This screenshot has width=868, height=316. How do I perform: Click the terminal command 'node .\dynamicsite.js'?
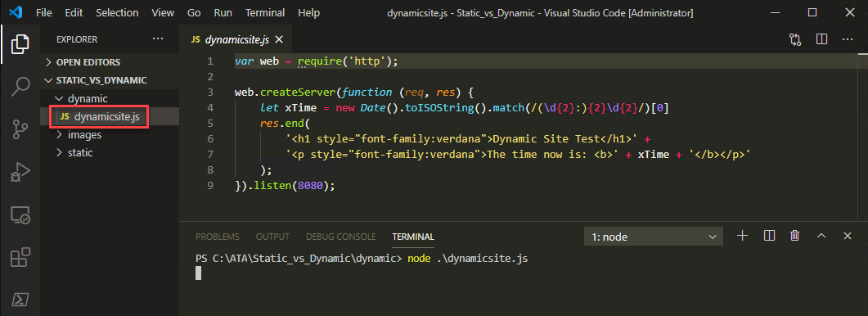pyautogui.click(x=468, y=259)
